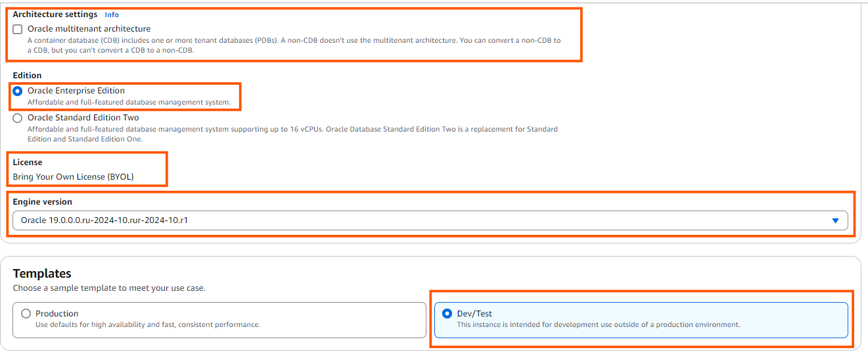Image resolution: width=868 pixels, height=352 pixels.
Task: Click the Templates section heading
Action: click(42, 274)
